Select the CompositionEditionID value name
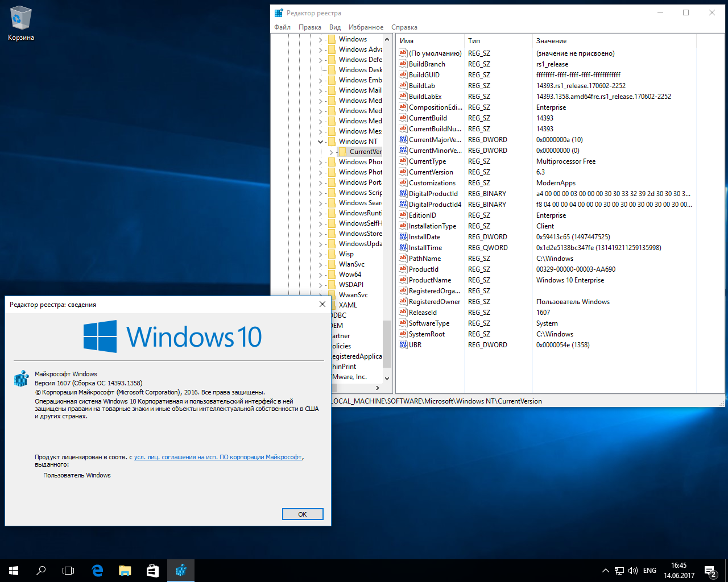The height and width of the screenshot is (582, 728). (x=436, y=107)
